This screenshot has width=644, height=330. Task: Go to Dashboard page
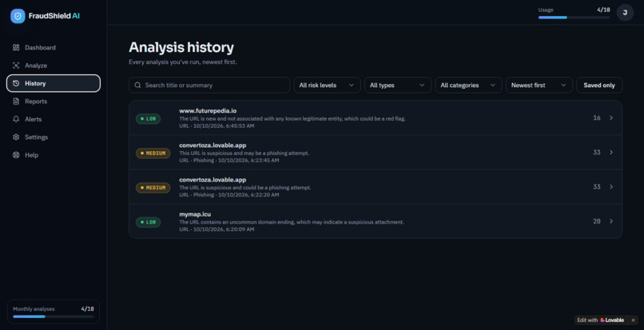click(x=54, y=48)
